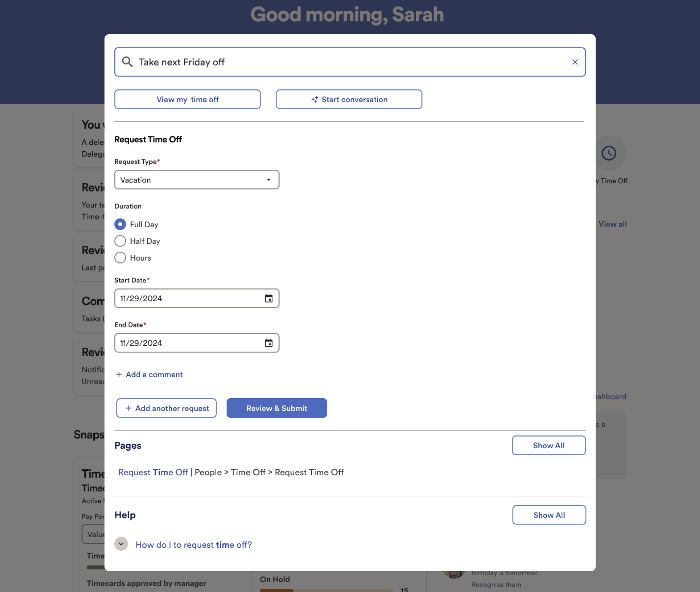Open the End Date calendar picker icon

[268, 343]
